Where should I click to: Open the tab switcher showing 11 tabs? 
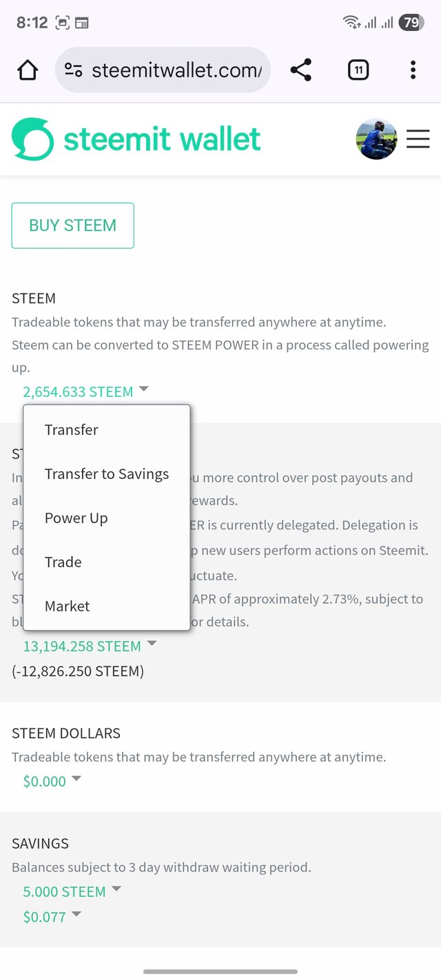[358, 70]
